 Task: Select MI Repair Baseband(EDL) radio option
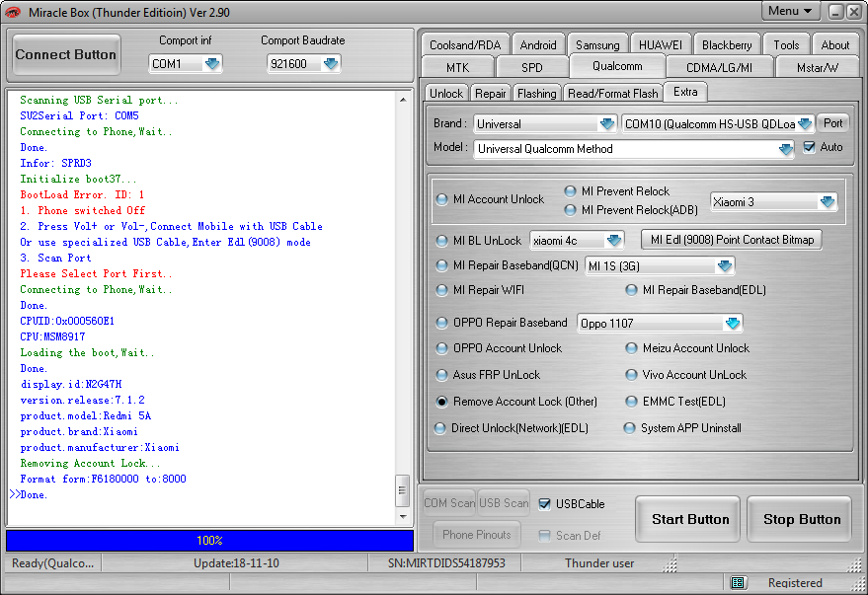point(631,290)
